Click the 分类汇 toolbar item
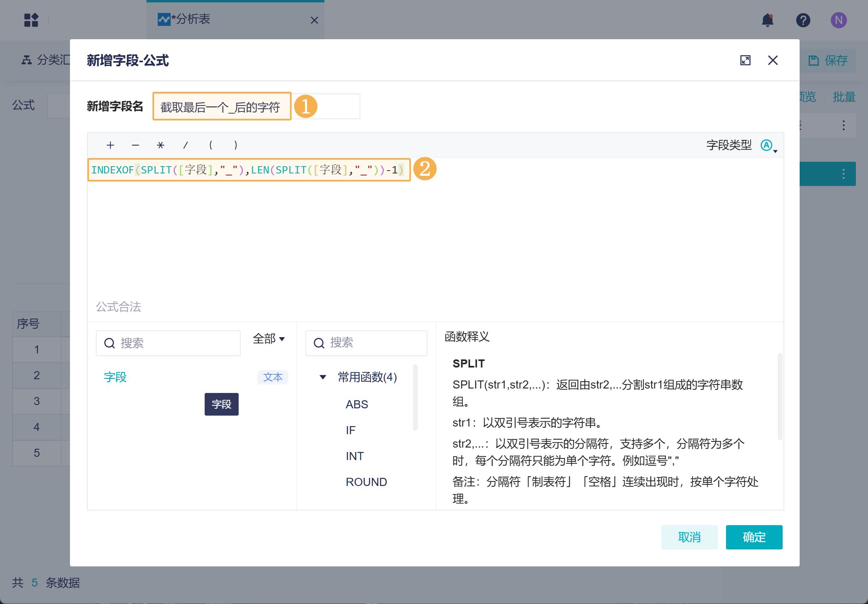 45,60
